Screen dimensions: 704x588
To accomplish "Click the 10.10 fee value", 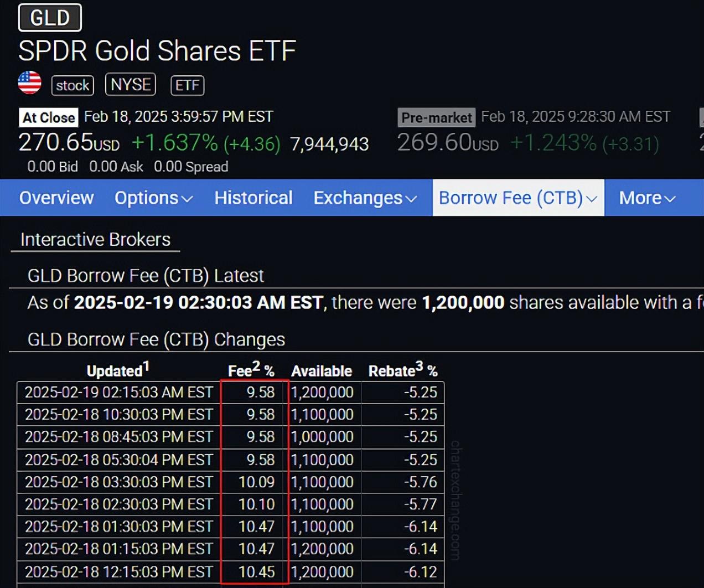I will (256, 504).
